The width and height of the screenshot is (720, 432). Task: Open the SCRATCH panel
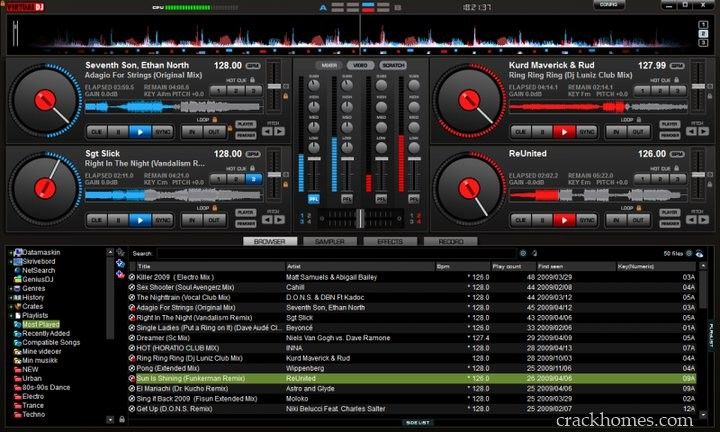click(x=393, y=66)
